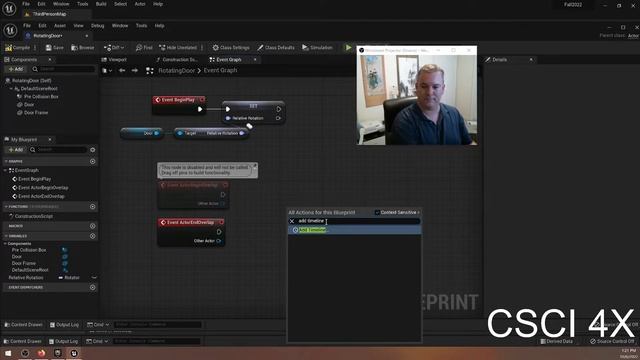This screenshot has width=640, height=360.
Task: Compile the RotatingDoor blueprint
Action: [18, 48]
